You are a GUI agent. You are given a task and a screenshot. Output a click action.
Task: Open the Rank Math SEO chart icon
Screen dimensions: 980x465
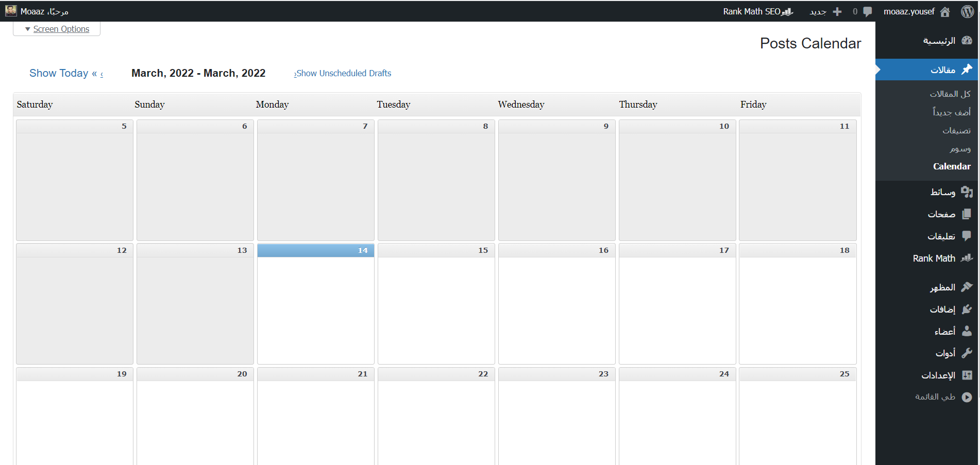tap(787, 11)
